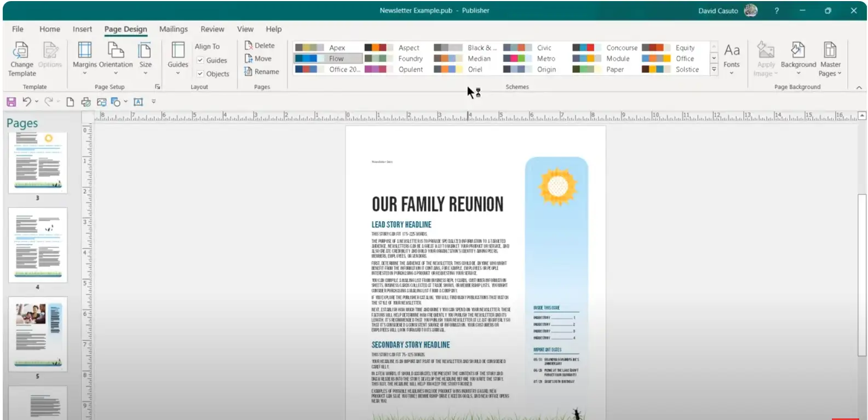868x420 pixels.
Task: Click the Change Template icon
Action: point(21,51)
